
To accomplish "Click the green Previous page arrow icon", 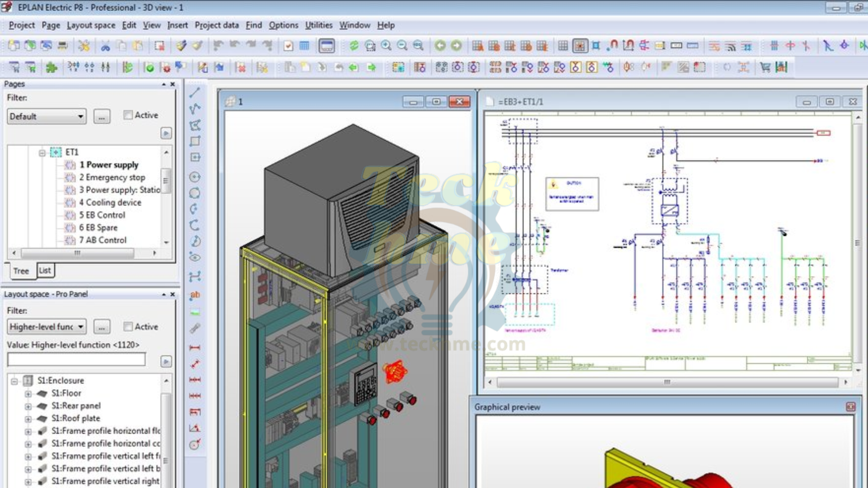I will pyautogui.click(x=440, y=46).
